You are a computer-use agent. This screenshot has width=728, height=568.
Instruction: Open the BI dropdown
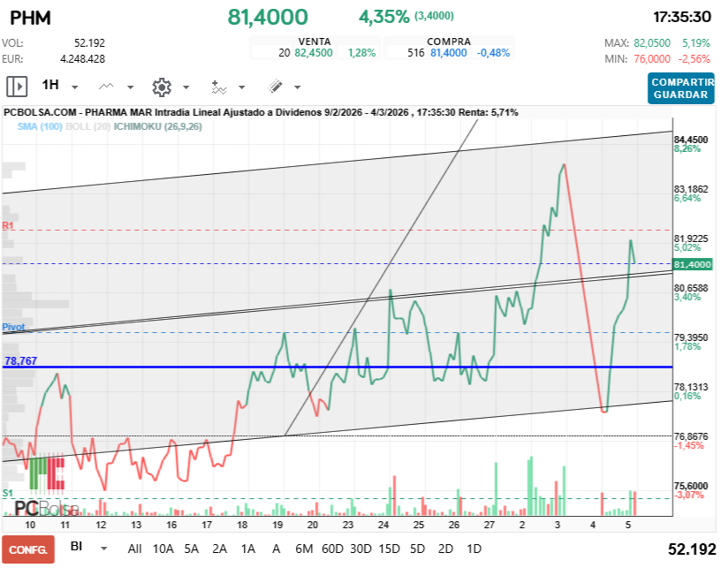pyautogui.click(x=77, y=547)
